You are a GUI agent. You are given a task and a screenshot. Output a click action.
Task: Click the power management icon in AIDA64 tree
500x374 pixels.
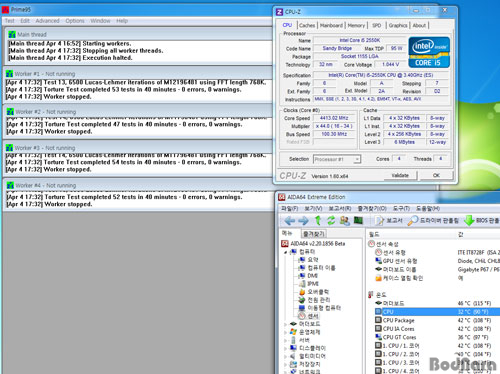point(302,300)
